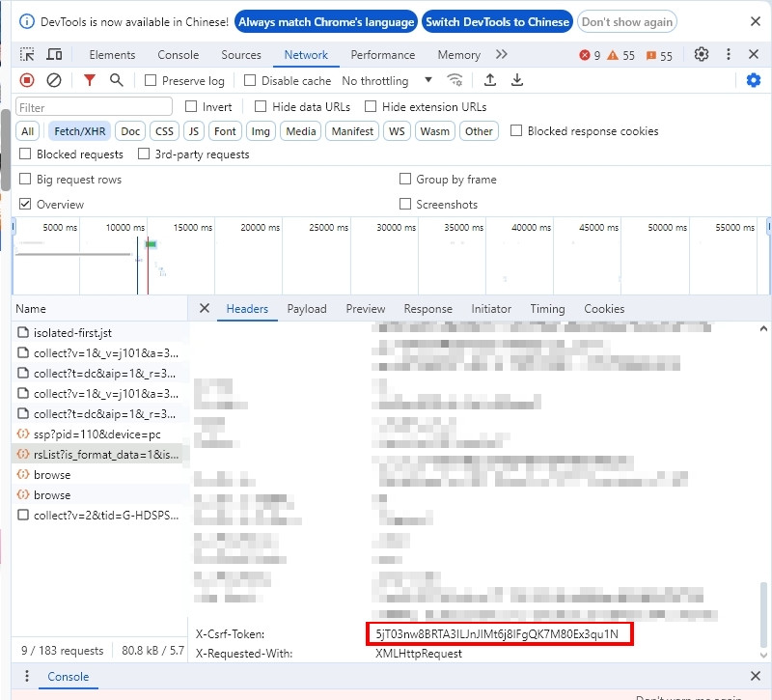Switch to the Elements tab
This screenshot has width=772, height=700.
coord(112,55)
